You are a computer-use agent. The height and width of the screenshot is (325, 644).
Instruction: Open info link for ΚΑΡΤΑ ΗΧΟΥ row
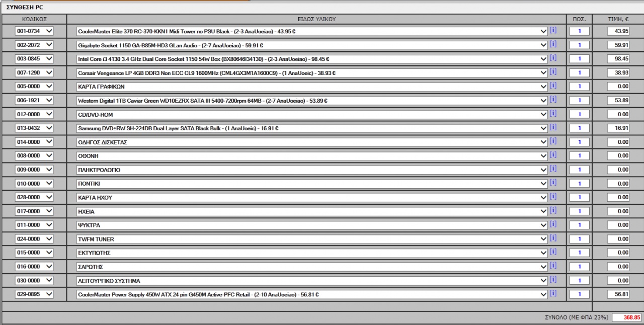(553, 196)
